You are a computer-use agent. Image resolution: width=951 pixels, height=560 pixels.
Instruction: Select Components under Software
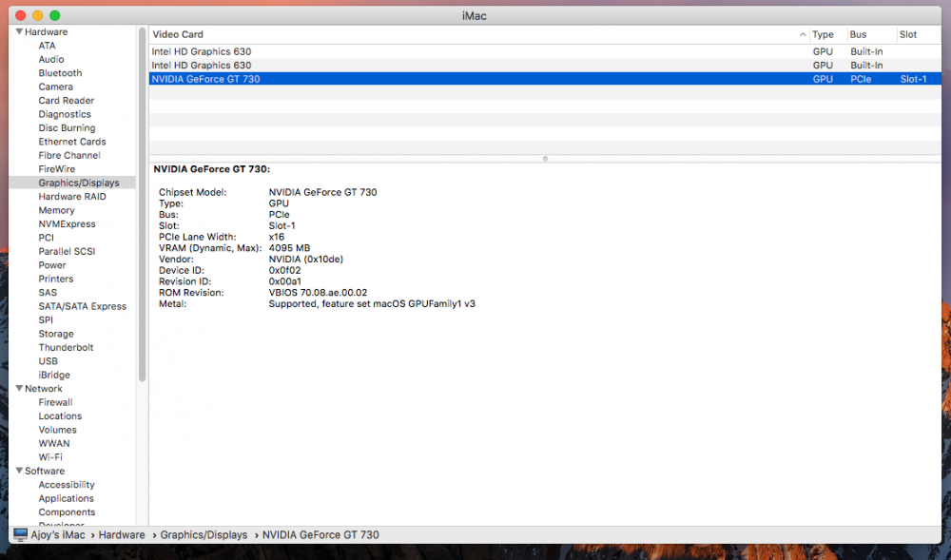[67, 512]
